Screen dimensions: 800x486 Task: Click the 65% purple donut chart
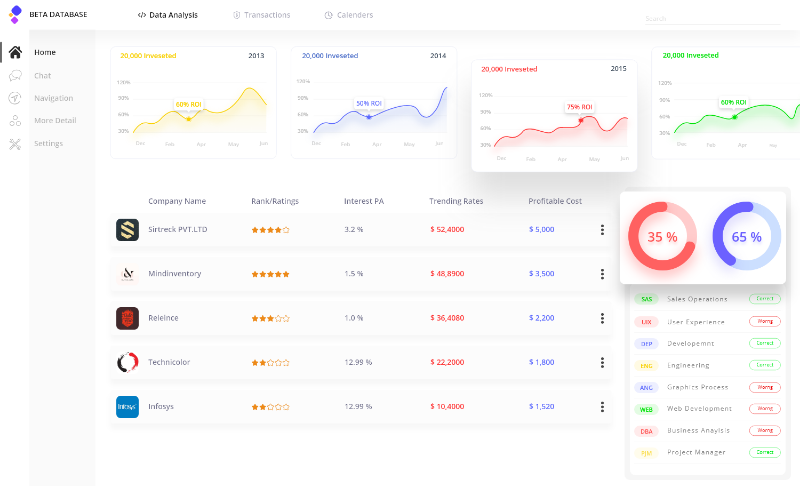point(746,237)
